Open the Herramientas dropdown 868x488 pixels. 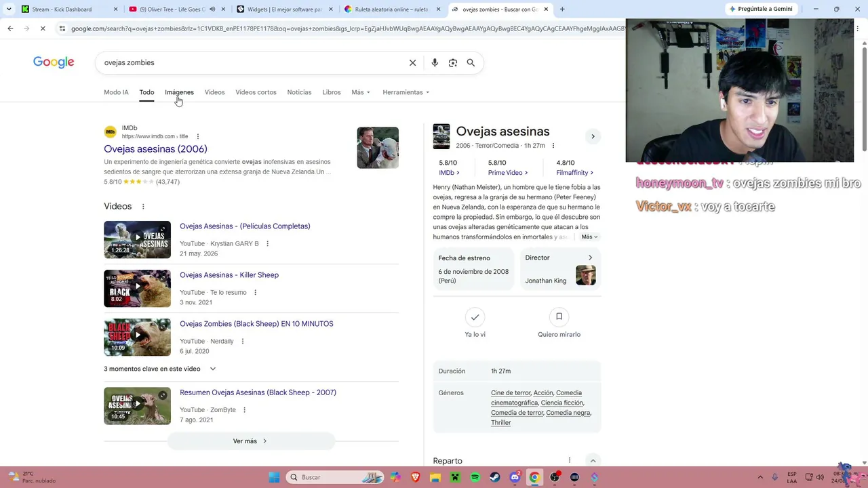pos(406,92)
